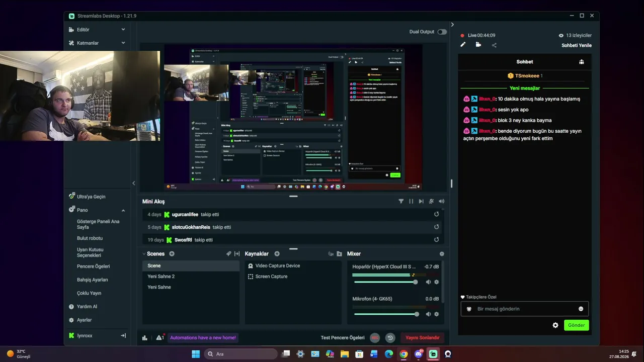Send the chat message with Gönder
The width and height of the screenshot is (644, 362).
[576, 325]
